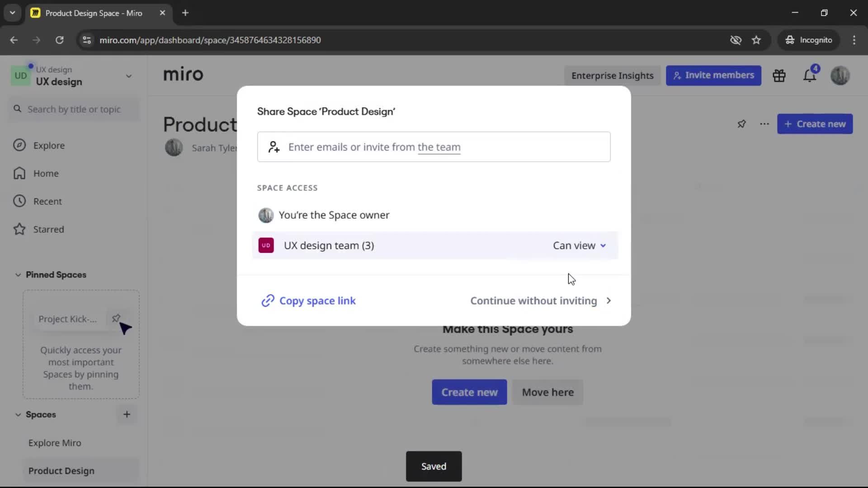Focus the Search by title or topic field
Viewport: 868px width, 488px height.
point(74,109)
